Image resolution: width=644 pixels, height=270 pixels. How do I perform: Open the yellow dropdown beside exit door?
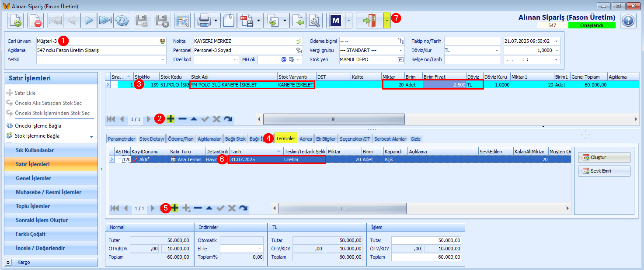tap(387, 21)
